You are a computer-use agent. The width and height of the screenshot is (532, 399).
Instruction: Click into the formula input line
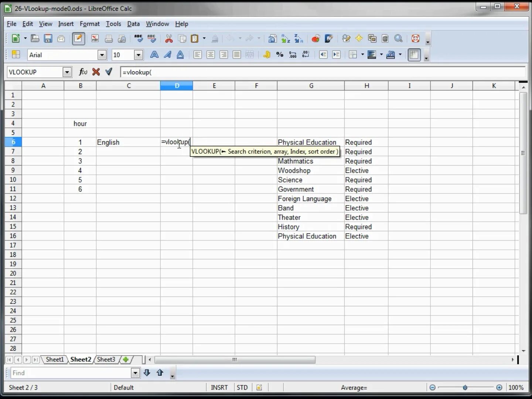(323, 72)
